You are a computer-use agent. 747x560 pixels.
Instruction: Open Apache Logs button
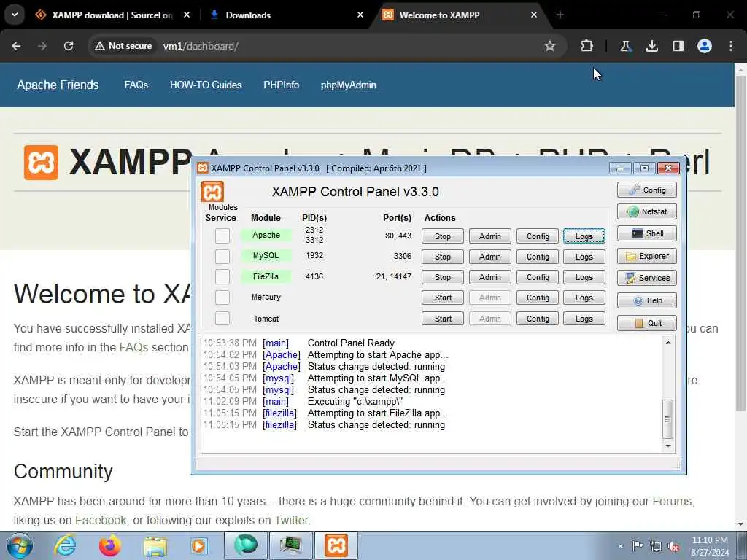[x=584, y=236]
